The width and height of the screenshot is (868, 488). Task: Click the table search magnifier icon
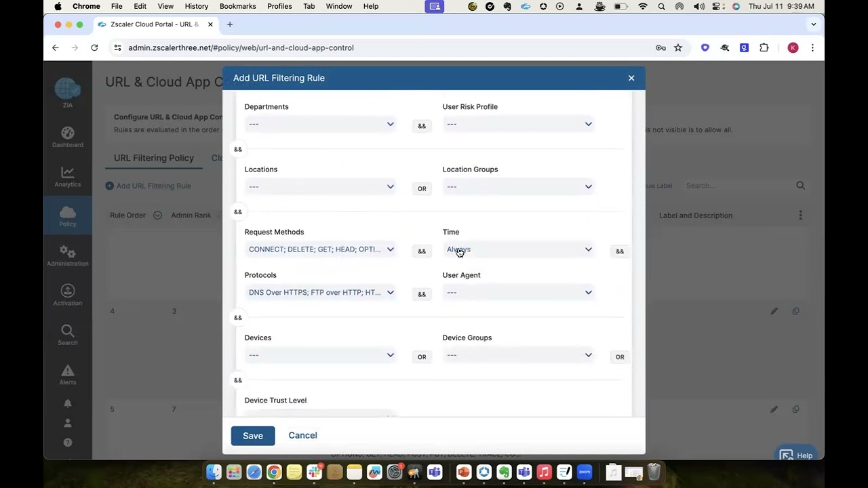pos(800,186)
